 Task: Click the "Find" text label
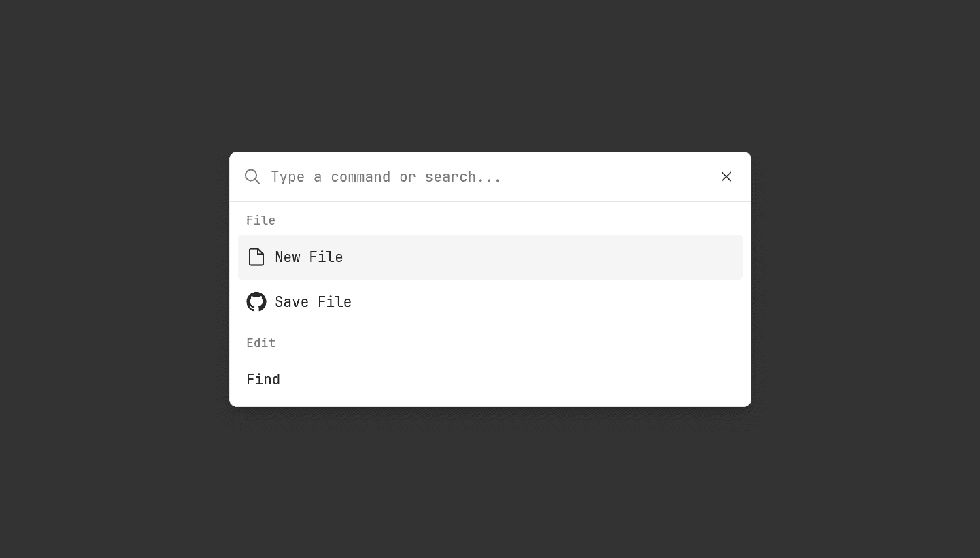click(x=263, y=380)
